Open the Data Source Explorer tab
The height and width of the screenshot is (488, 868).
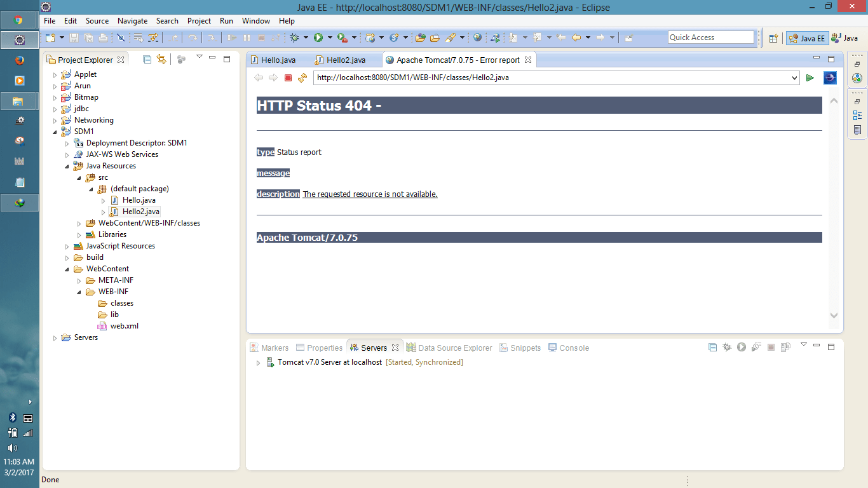[x=450, y=348]
